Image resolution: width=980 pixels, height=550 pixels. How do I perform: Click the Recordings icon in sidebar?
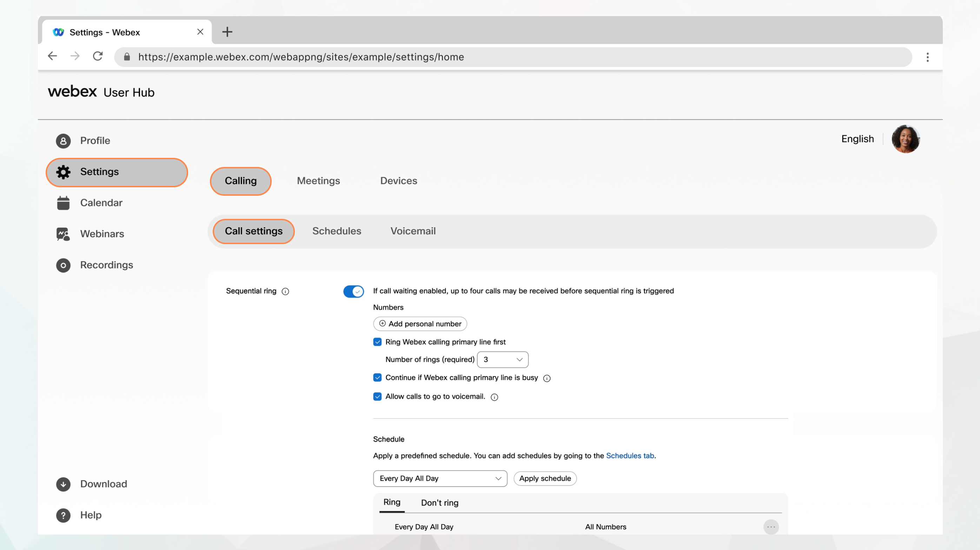pos(64,265)
